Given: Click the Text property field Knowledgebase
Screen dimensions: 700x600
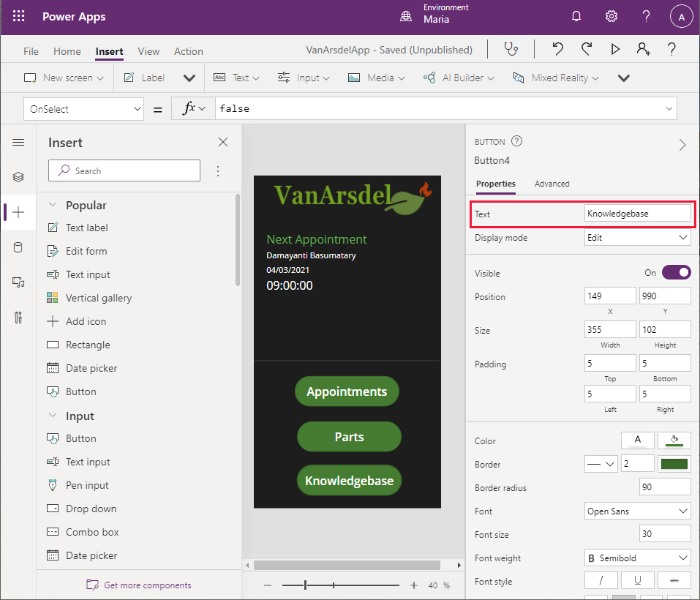Looking at the screenshot, I should pyautogui.click(x=638, y=214).
